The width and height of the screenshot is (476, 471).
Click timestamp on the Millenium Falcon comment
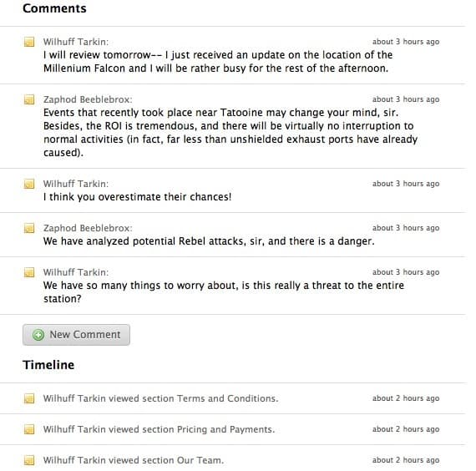point(406,42)
